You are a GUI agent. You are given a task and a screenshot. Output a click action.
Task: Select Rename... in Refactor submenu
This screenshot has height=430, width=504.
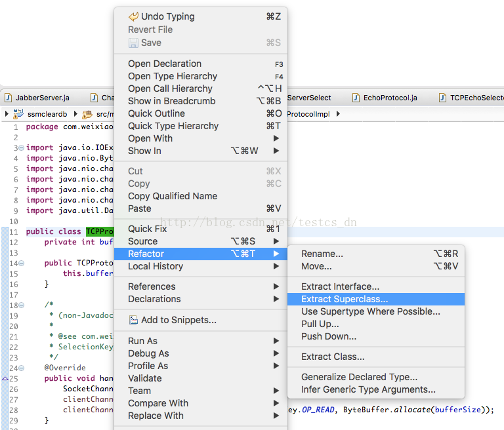point(376,254)
